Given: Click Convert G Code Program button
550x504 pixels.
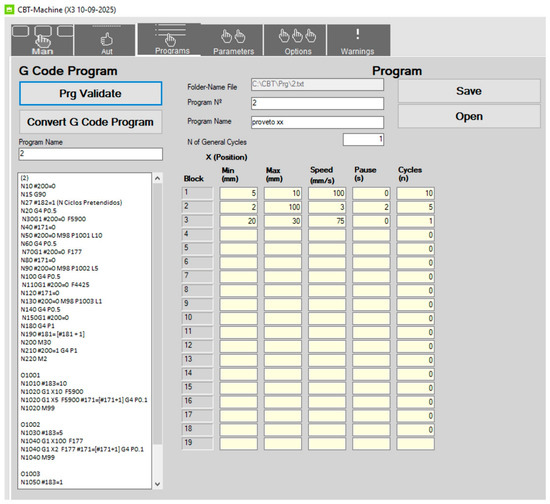Looking at the screenshot, I should point(91,122).
